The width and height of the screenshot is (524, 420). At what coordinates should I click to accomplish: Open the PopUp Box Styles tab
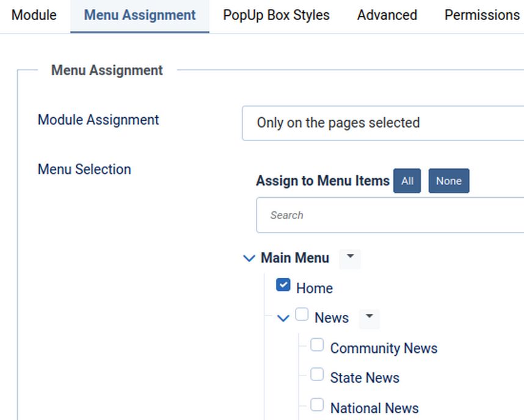pyautogui.click(x=276, y=15)
